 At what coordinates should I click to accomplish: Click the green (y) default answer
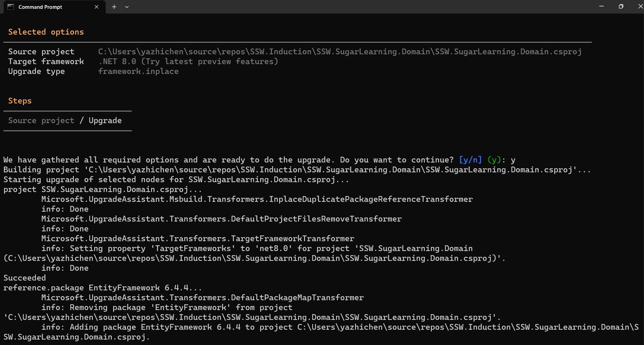[x=494, y=160]
